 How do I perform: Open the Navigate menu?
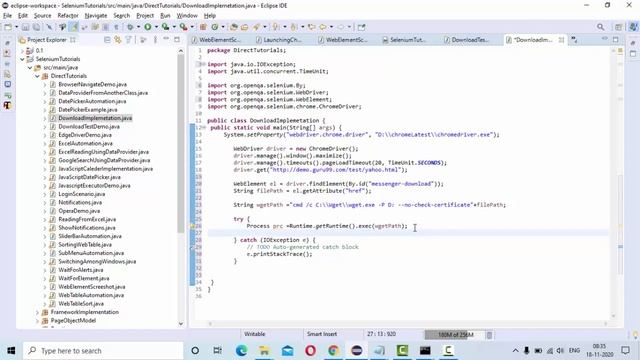tap(96, 16)
